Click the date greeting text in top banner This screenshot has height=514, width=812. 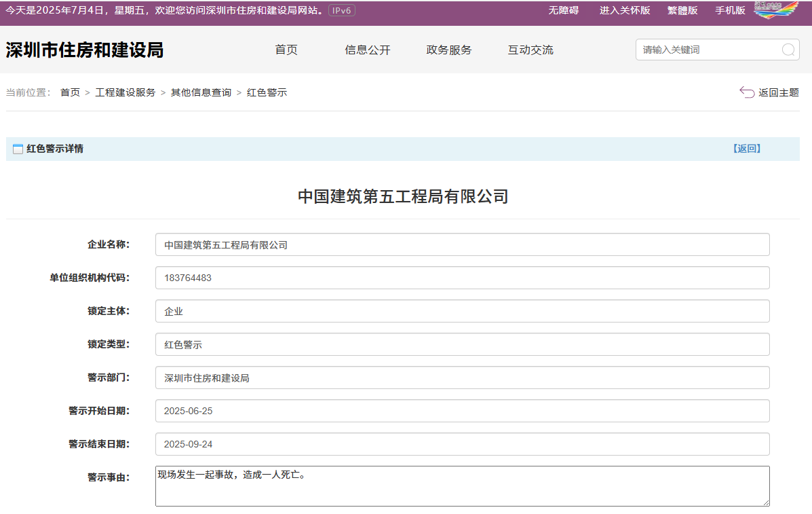click(x=165, y=10)
